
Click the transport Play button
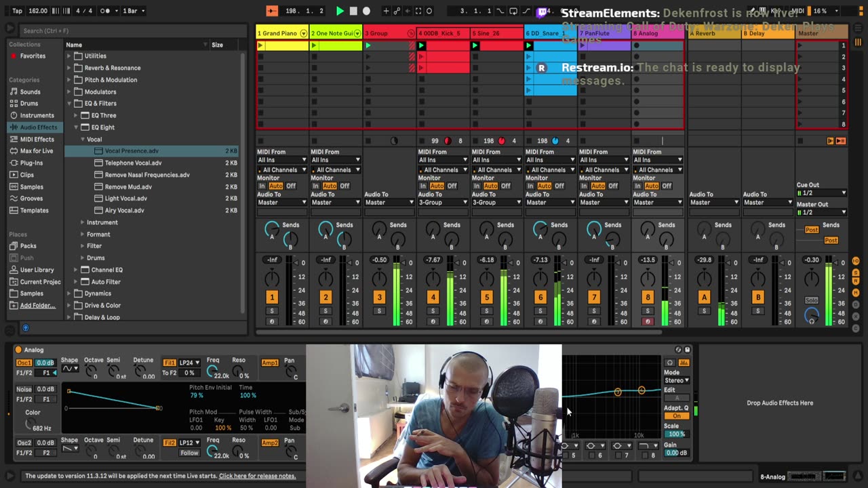pyautogui.click(x=340, y=11)
